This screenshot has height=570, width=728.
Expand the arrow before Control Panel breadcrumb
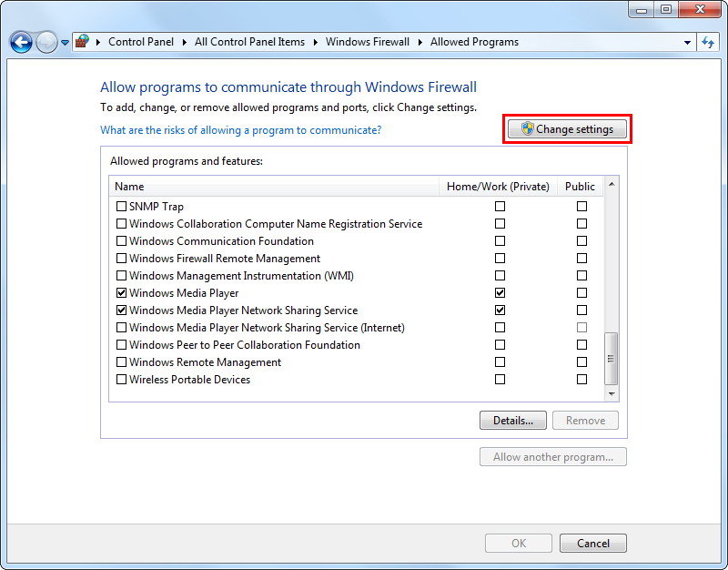pos(98,42)
